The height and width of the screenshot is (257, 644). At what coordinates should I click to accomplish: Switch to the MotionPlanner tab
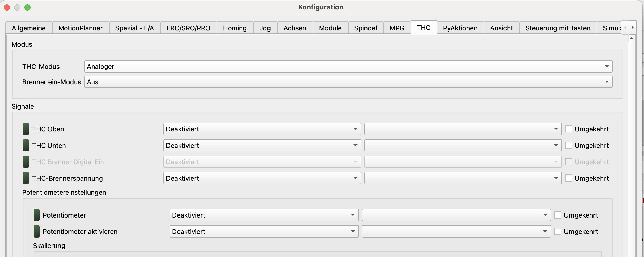(80, 28)
